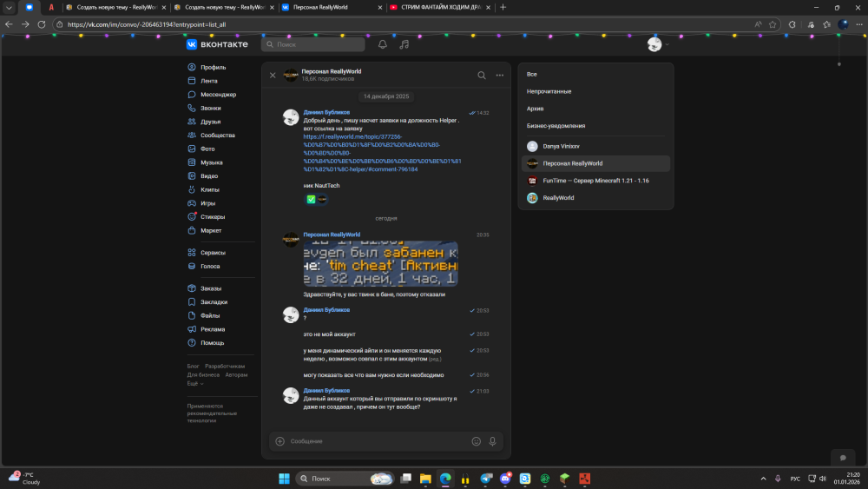
Task: Open Сообщества section
Action: 218,135
